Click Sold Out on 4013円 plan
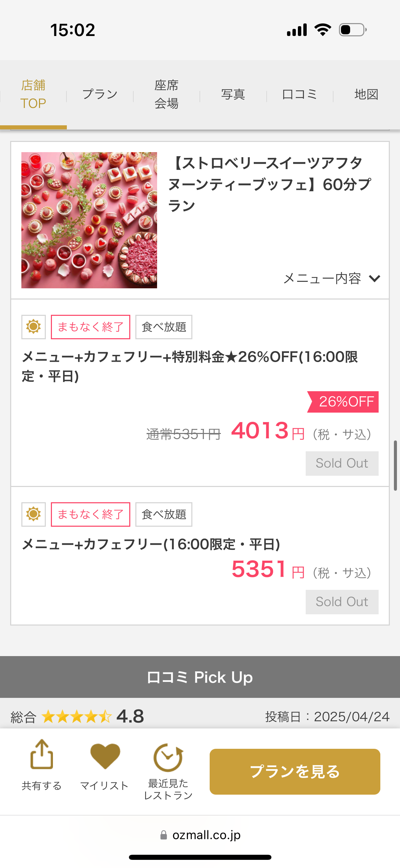The image size is (400, 868). (x=342, y=463)
